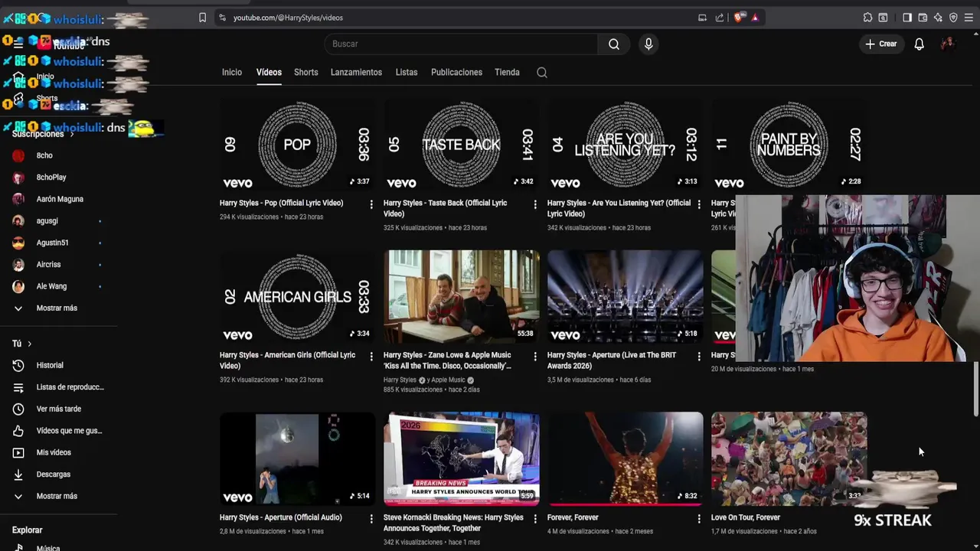Open Listas de reproducción in the sidebar
This screenshot has height=551, width=980.
click(58, 387)
